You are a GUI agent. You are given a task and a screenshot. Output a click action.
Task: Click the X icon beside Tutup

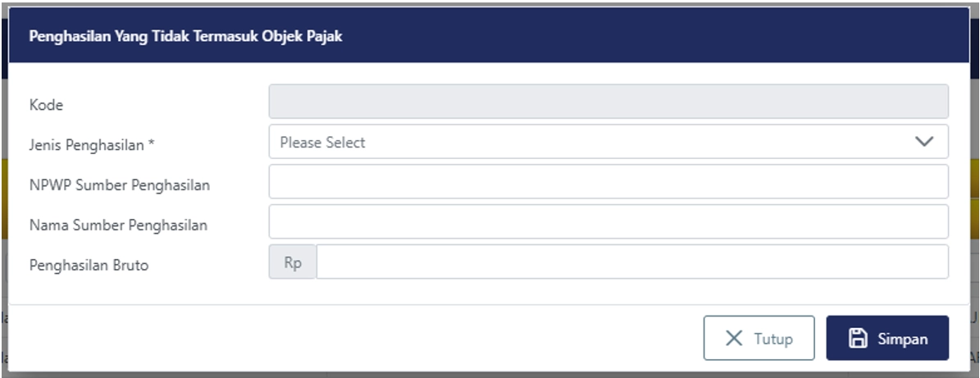click(734, 339)
